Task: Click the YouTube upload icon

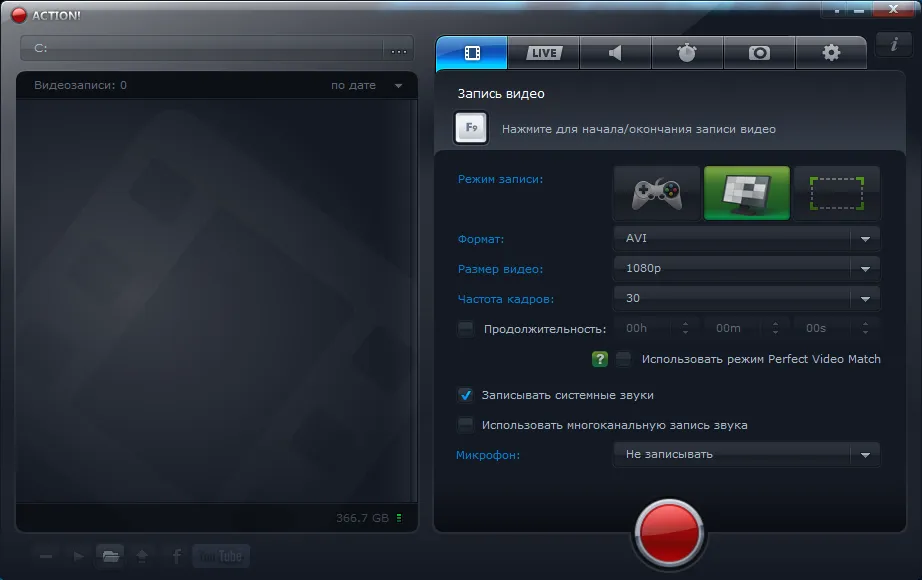Action: (221, 556)
